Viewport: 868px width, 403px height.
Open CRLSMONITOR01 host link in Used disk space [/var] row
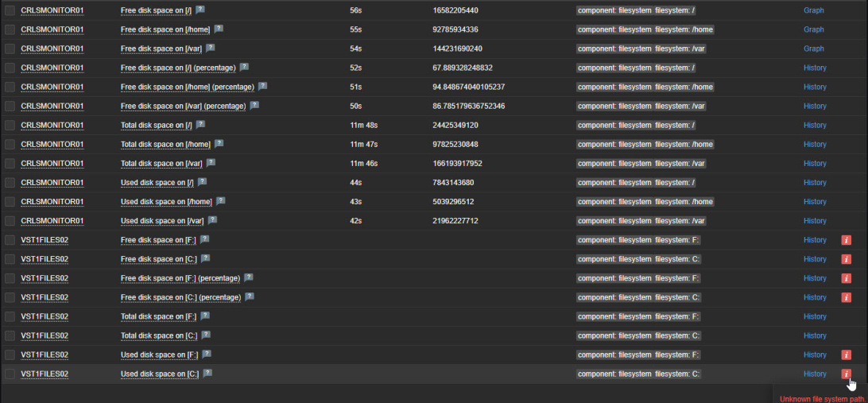52,221
